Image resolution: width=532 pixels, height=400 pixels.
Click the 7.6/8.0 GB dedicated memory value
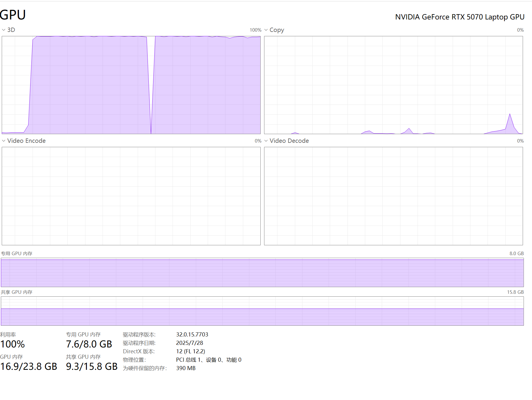[x=89, y=344]
